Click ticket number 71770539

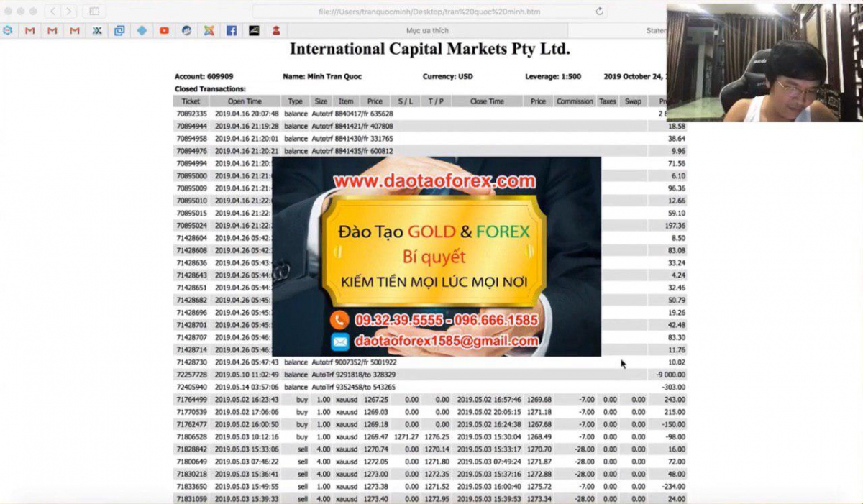[x=191, y=413]
